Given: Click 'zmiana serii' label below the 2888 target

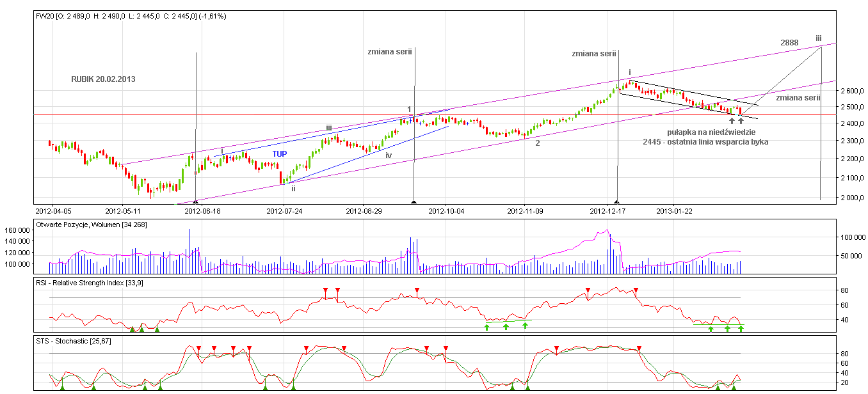Looking at the screenshot, I should click(798, 98).
